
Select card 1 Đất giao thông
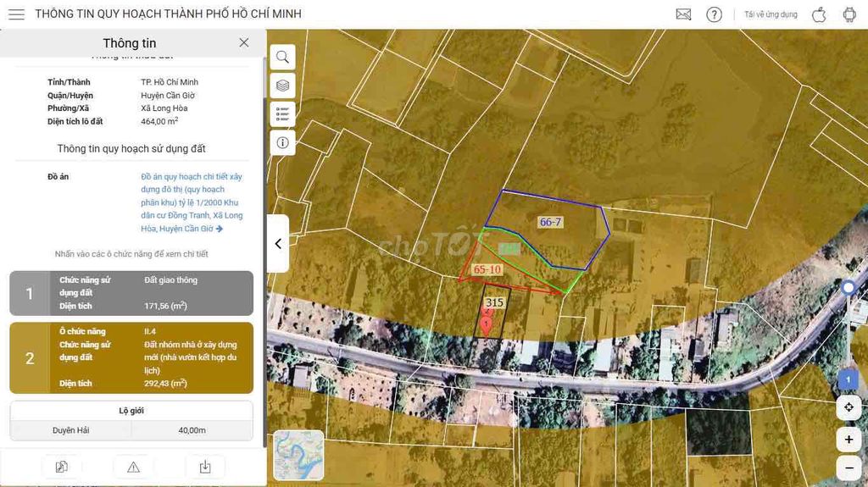[131, 293]
